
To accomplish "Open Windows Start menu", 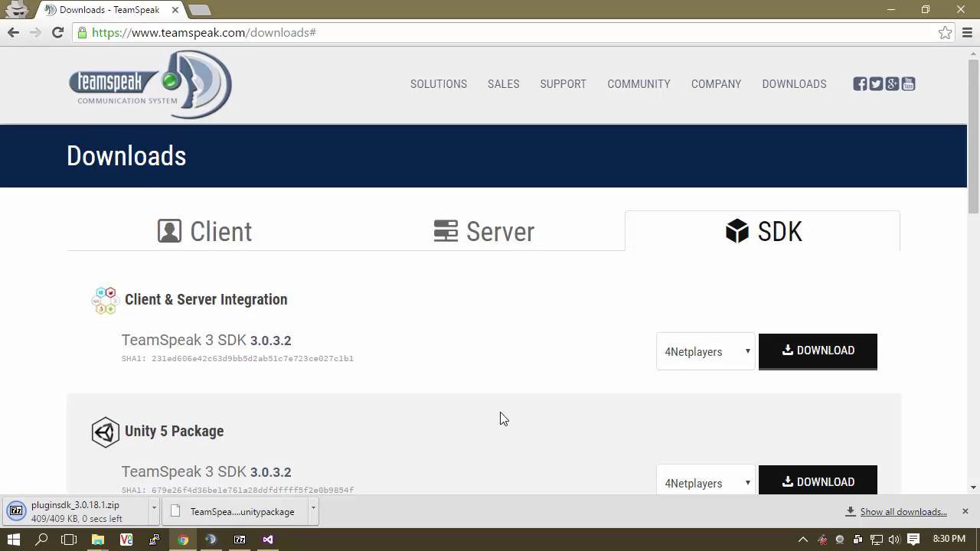I will [13, 540].
